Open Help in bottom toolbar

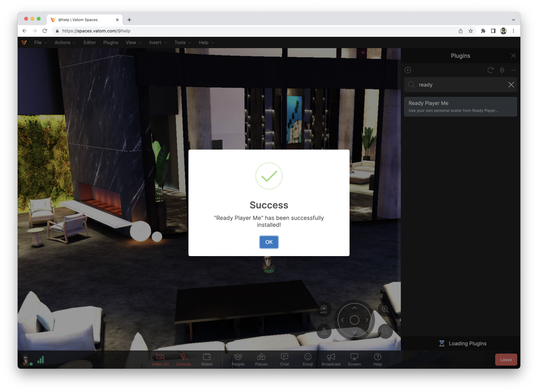point(378,360)
